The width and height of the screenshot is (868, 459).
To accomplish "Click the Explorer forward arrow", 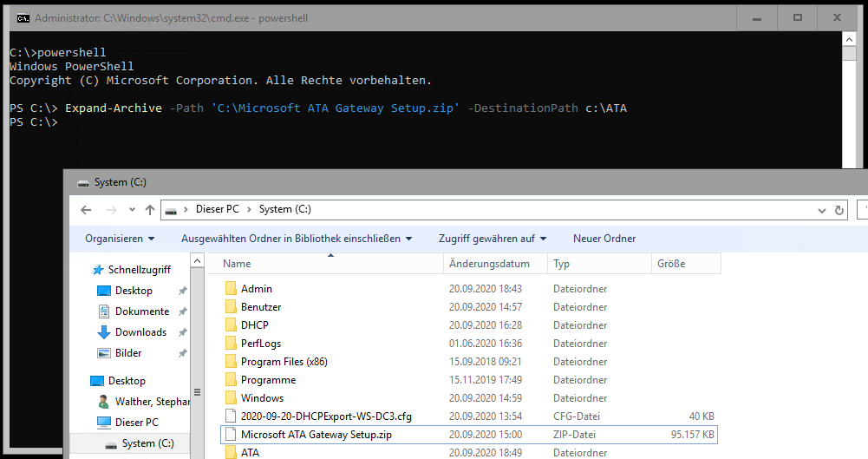I will pos(112,210).
